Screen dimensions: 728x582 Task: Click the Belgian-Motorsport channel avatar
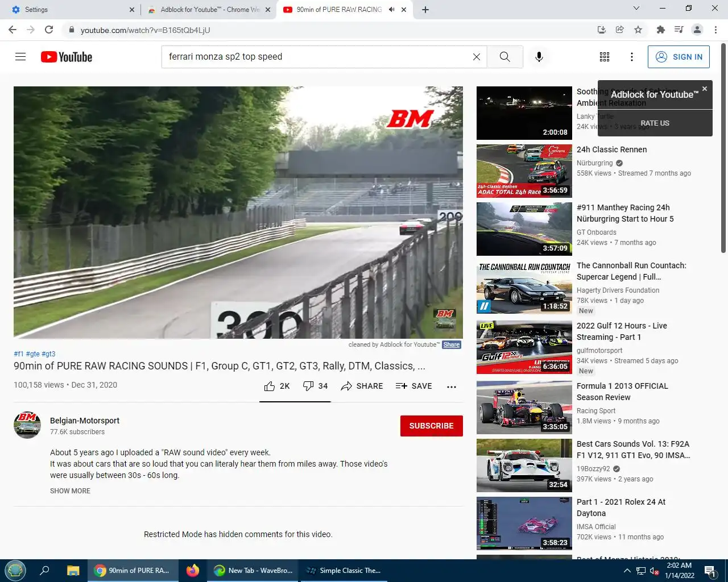[x=27, y=425]
